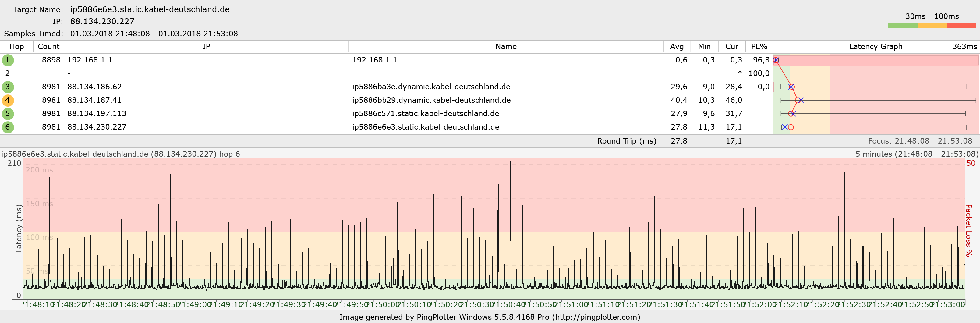Click the Latency (ms) axis label
This screenshot has height=323, width=980.
pyautogui.click(x=18, y=229)
